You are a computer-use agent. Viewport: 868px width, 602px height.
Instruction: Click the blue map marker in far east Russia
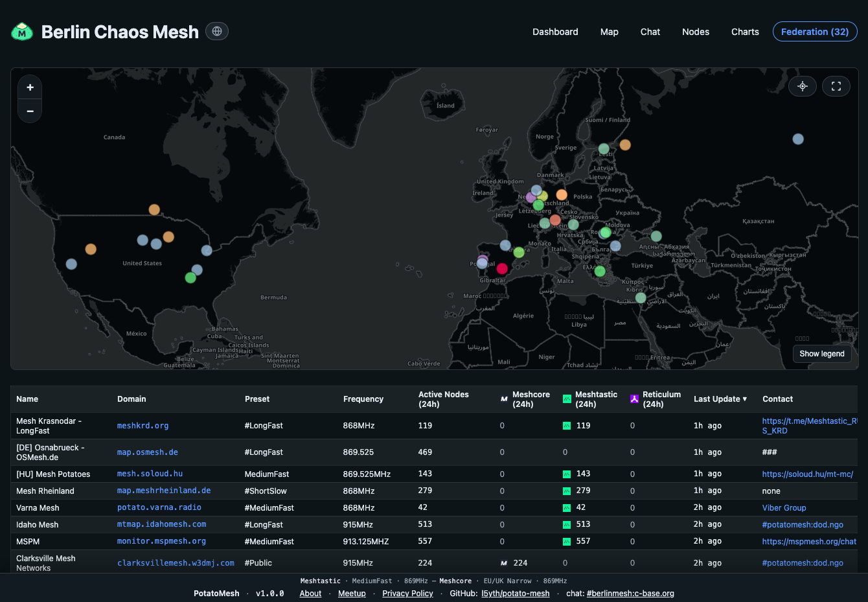(x=798, y=139)
